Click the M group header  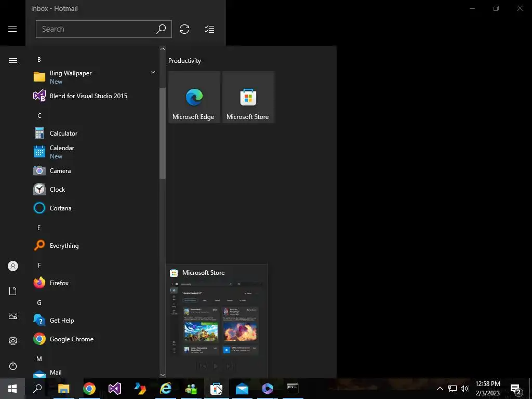pyautogui.click(x=39, y=358)
